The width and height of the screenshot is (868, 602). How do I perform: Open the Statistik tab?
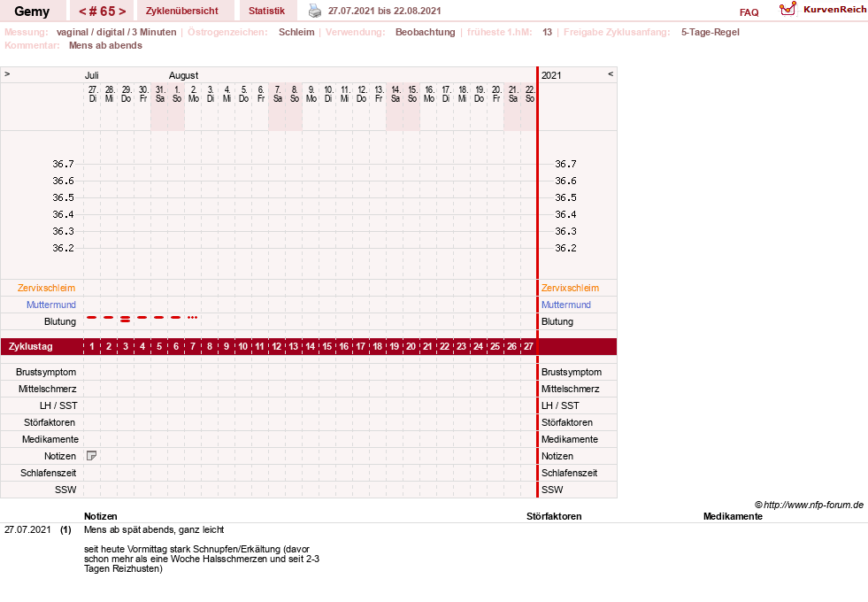pos(266,11)
